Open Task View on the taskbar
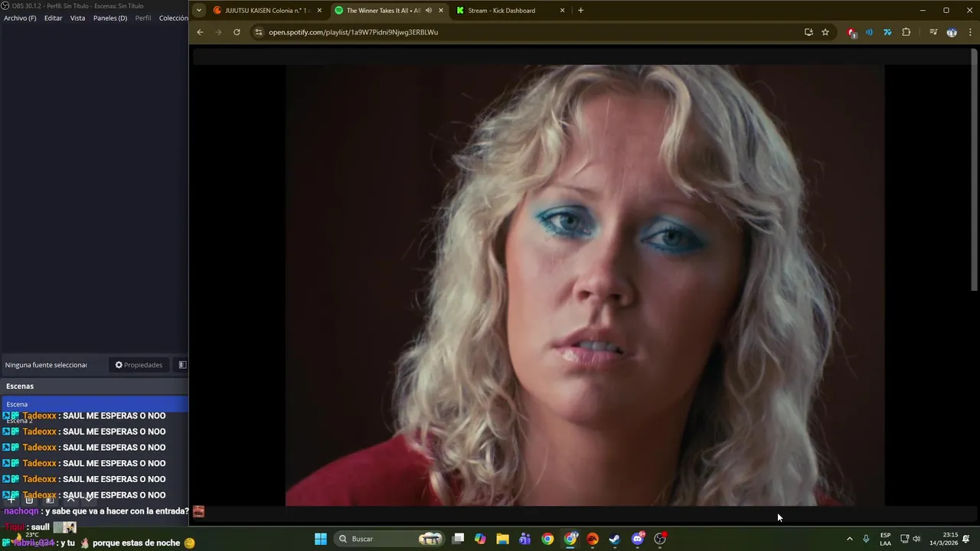 [458, 539]
